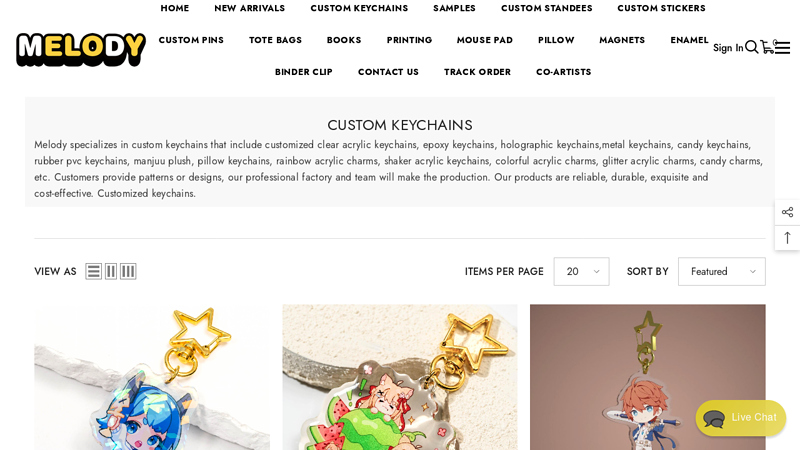The height and width of the screenshot is (450, 800).
Task: Click the share icon on right edge
Action: [787, 212]
